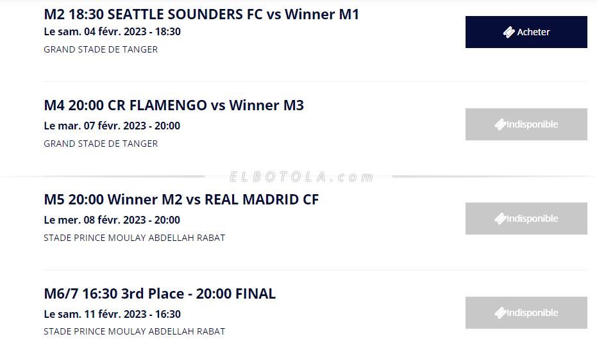The height and width of the screenshot is (364, 597).
Task: Click the ticket icon on the Acheter button
Action: pyautogui.click(x=509, y=32)
